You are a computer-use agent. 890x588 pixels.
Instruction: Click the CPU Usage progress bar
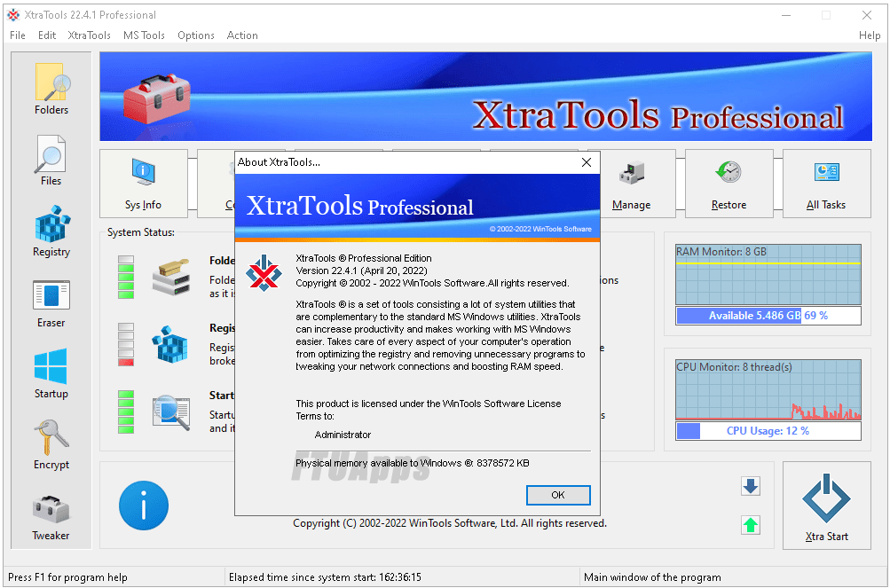[768, 431]
